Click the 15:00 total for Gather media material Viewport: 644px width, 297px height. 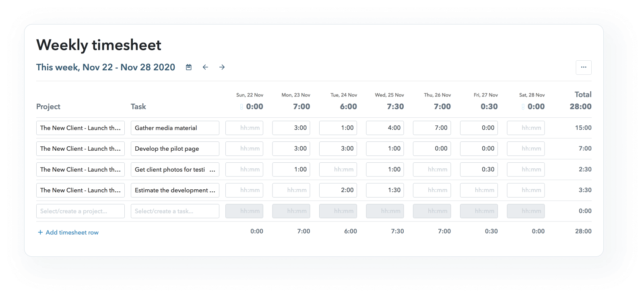click(x=583, y=128)
